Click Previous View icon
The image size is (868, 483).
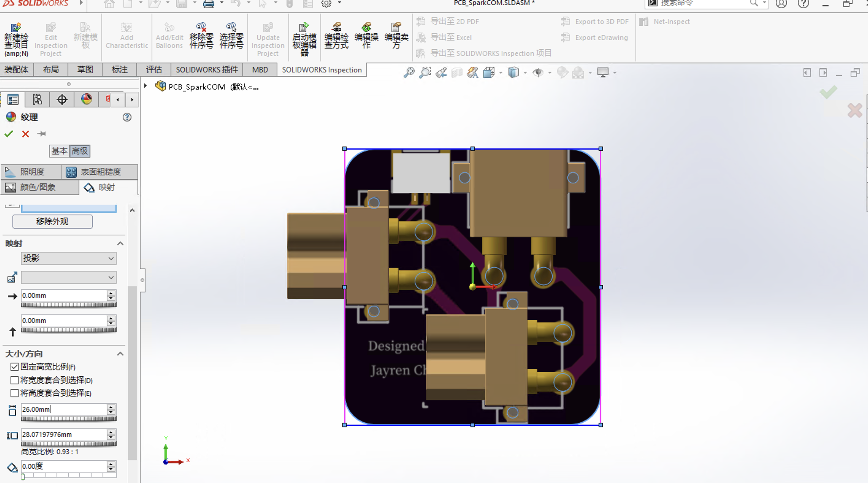click(441, 72)
